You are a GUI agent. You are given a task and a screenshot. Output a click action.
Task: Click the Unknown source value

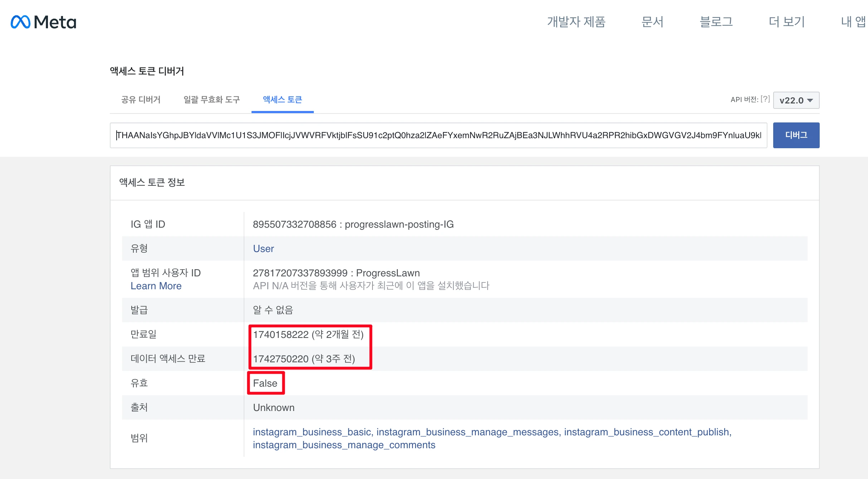274,407
